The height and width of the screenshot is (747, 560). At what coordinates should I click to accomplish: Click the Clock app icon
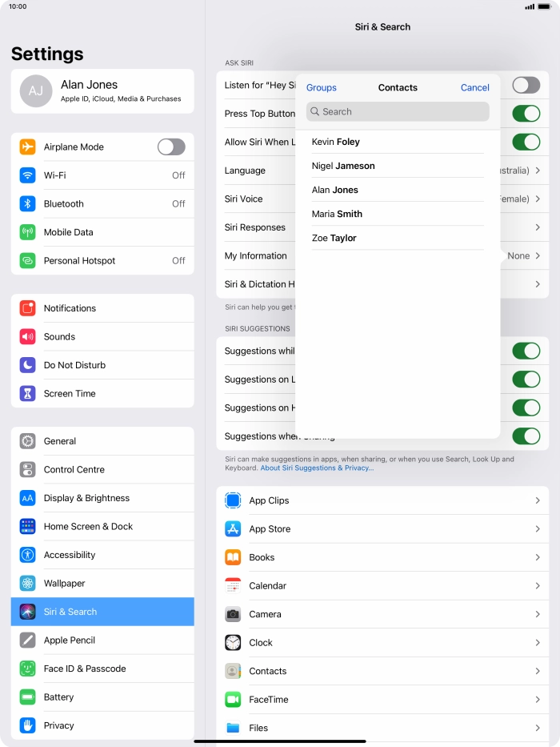(x=233, y=643)
